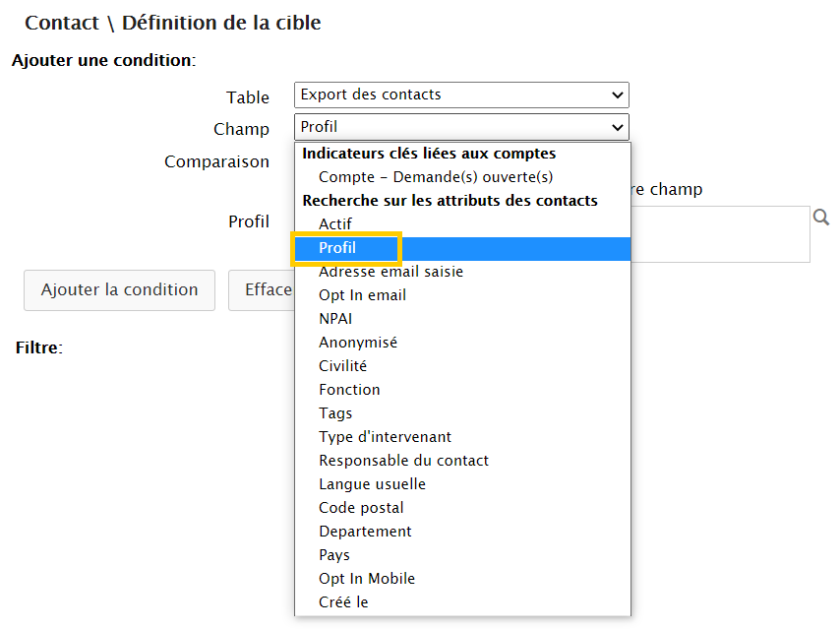The width and height of the screenshot is (840, 630).
Task: Click 'Ajouter la condition' button
Action: pos(119,290)
